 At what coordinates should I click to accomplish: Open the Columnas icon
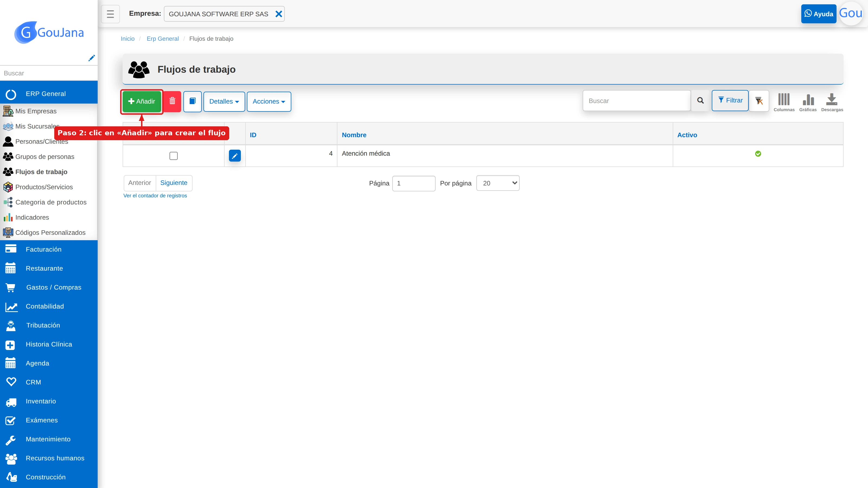[x=784, y=102]
